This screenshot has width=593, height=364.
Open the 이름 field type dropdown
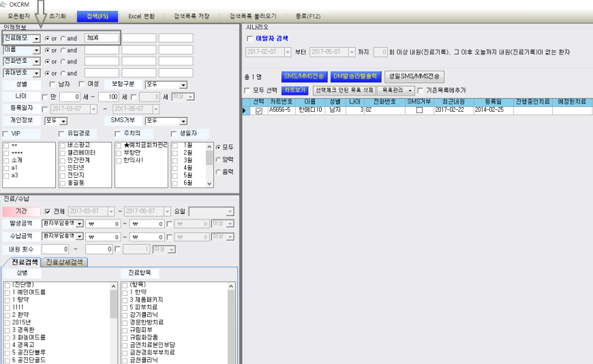pos(36,50)
